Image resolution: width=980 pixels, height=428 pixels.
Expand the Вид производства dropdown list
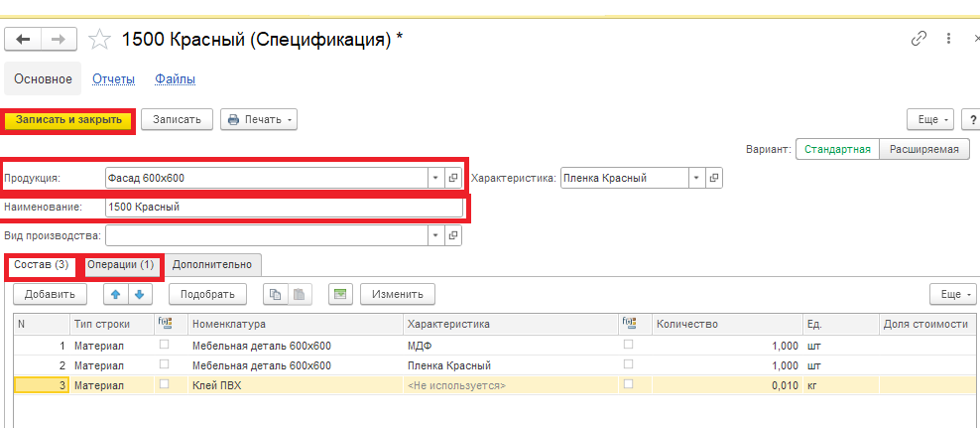pyautogui.click(x=435, y=236)
